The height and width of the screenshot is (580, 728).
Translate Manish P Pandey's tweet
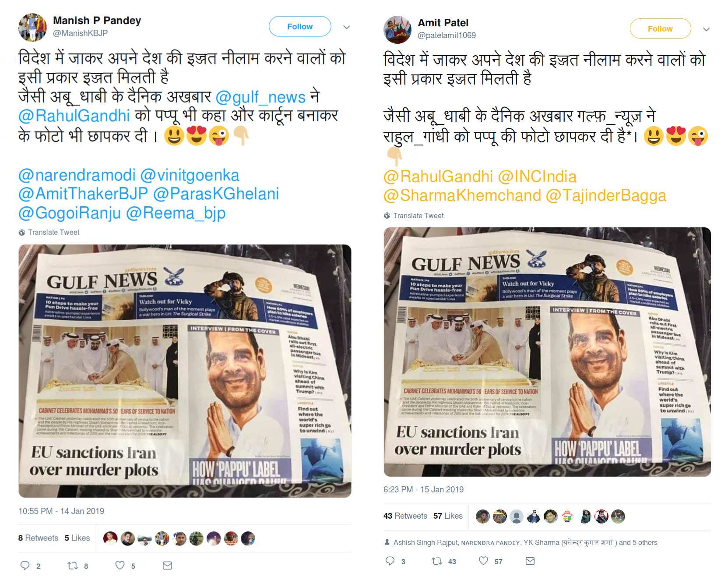point(53,232)
